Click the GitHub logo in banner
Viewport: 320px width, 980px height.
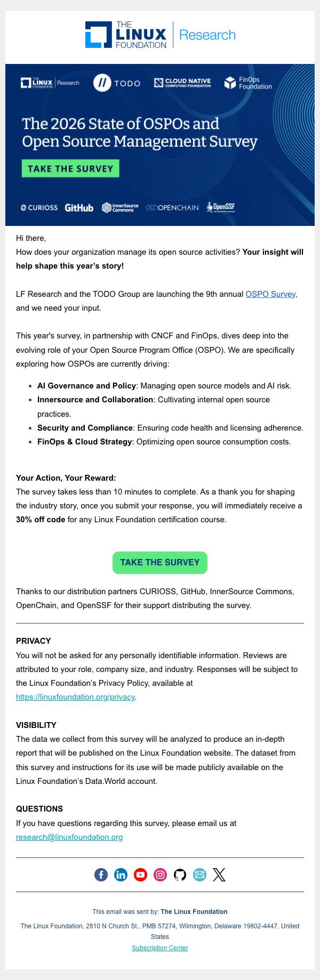79,207
